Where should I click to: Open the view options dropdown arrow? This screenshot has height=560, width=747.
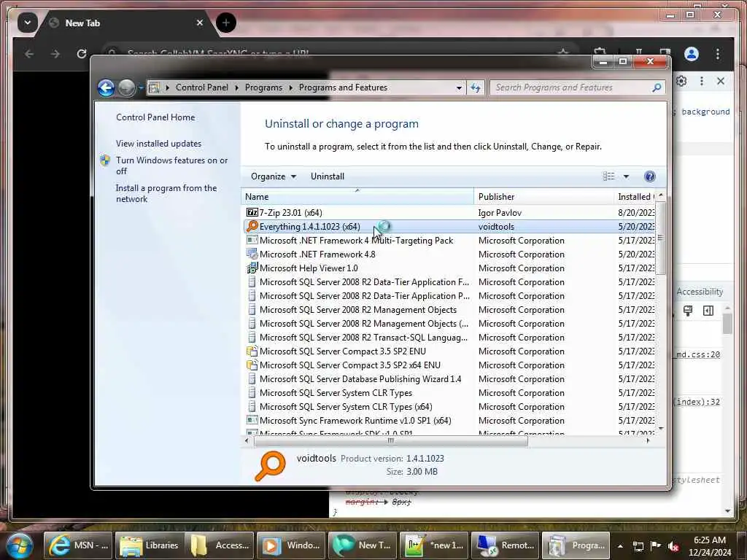point(626,176)
